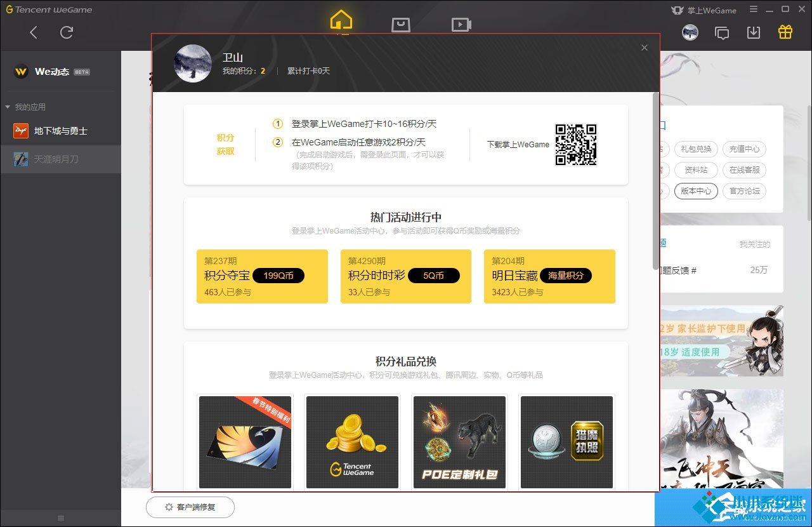Click the 热门活动进行中 heading
Viewport: 812px width, 527px height.
tap(406, 217)
